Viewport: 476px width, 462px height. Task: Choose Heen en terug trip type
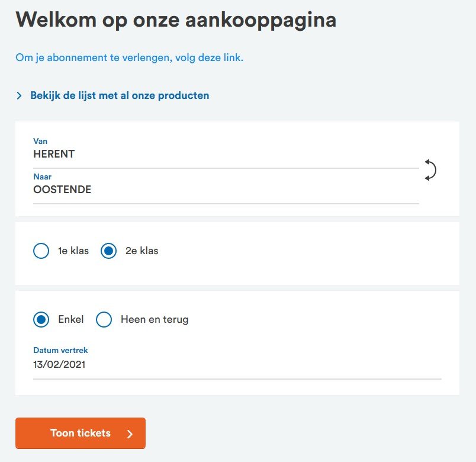(104, 319)
